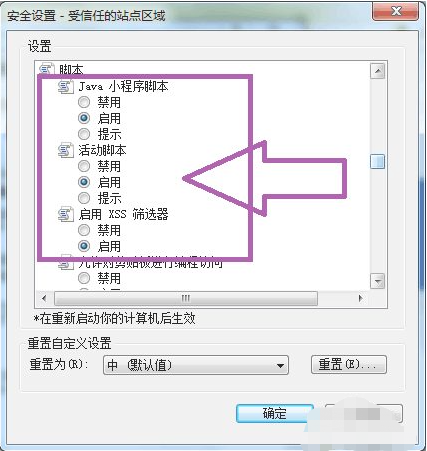Click the 确定 button
Viewport: 427px width, 451px height.
[x=275, y=414]
